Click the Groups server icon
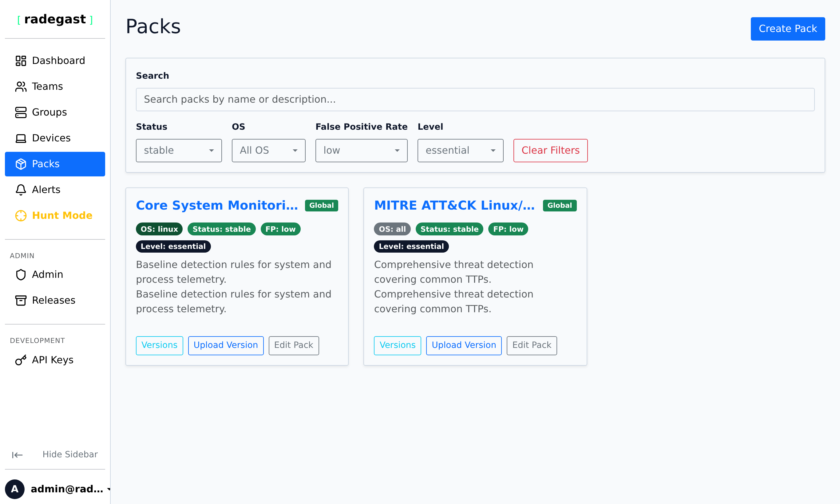The height and width of the screenshot is (504, 840). coord(21,112)
